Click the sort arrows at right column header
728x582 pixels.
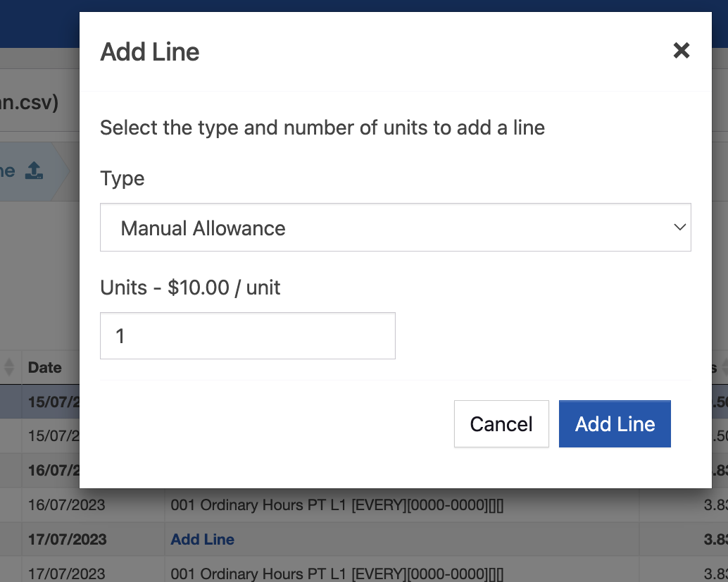(724, 367)
